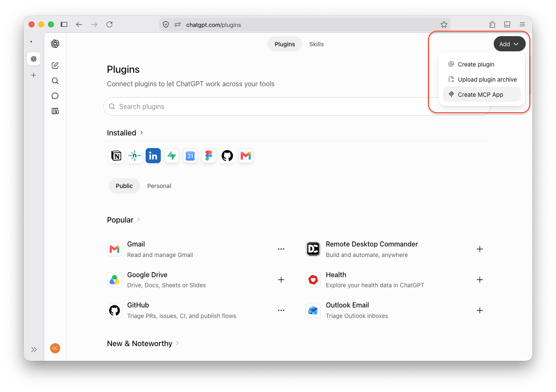Open the LinkedIn installed plugin icon
Viewport: 556px width, 392px height.
click(153, 156)
